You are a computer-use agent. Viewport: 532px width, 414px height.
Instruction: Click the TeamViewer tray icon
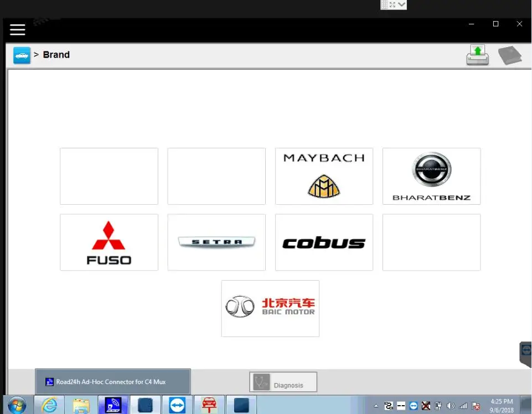pos(413,406)
